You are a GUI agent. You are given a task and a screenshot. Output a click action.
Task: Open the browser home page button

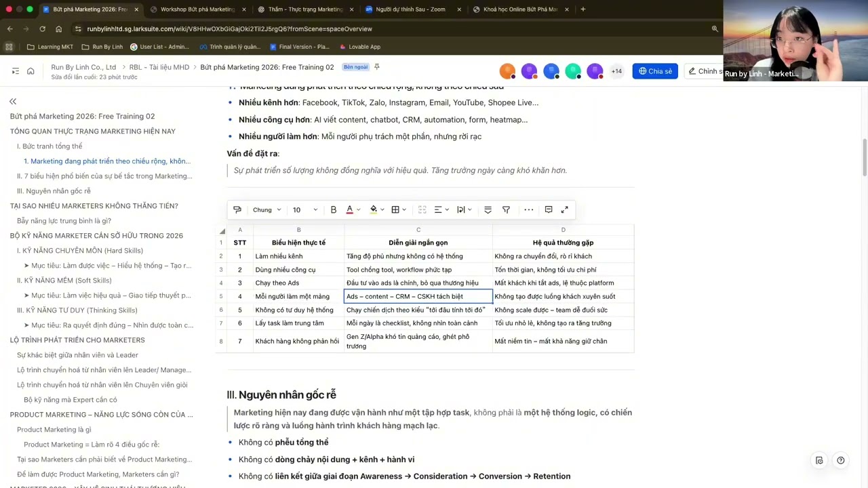tap(59, 29)
